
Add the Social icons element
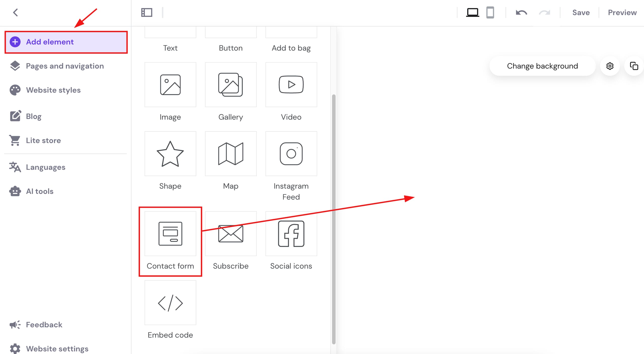coord(291,233)
